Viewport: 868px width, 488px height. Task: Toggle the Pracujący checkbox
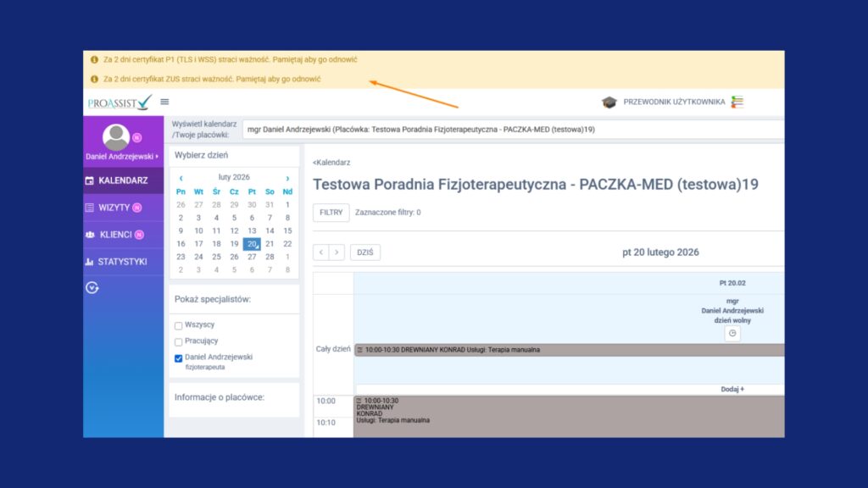pyautogui.click(x=179, y=341)
